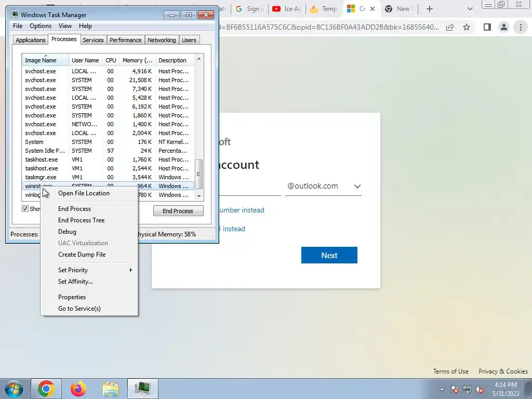The width and height of the screenshot is (532, 399).
Task: Switch to the Google Sign in tab
Action: 249,9
